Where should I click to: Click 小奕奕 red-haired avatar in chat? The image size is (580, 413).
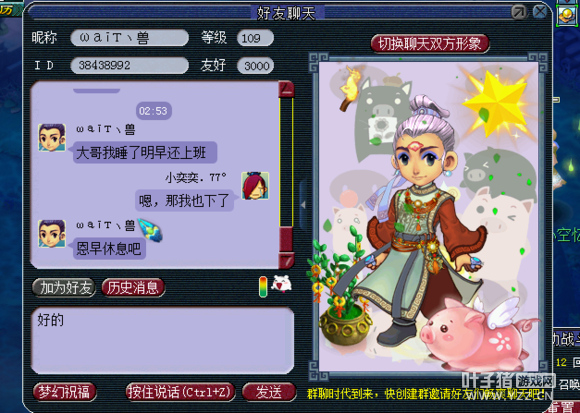(255, 186)
